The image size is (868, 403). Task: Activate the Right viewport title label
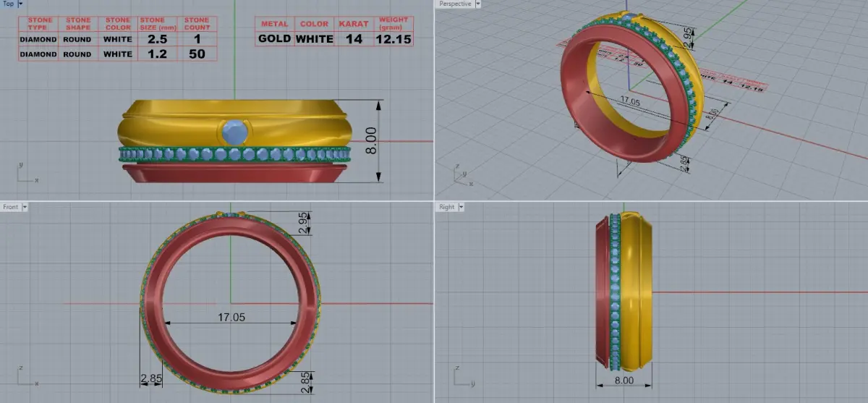point(447,207)
